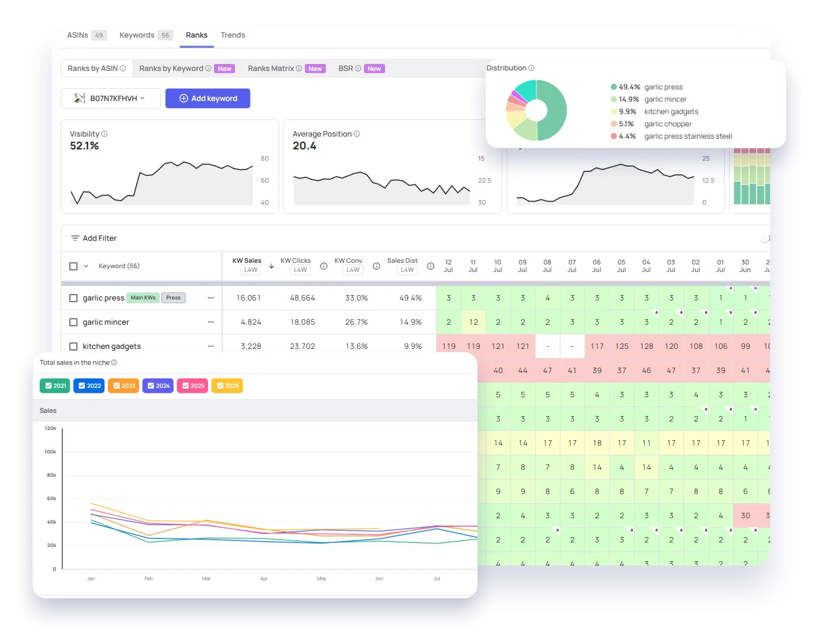Screen dimensions: 819x644
Task: Click the Add keyword button
Action: pos(208,98)
